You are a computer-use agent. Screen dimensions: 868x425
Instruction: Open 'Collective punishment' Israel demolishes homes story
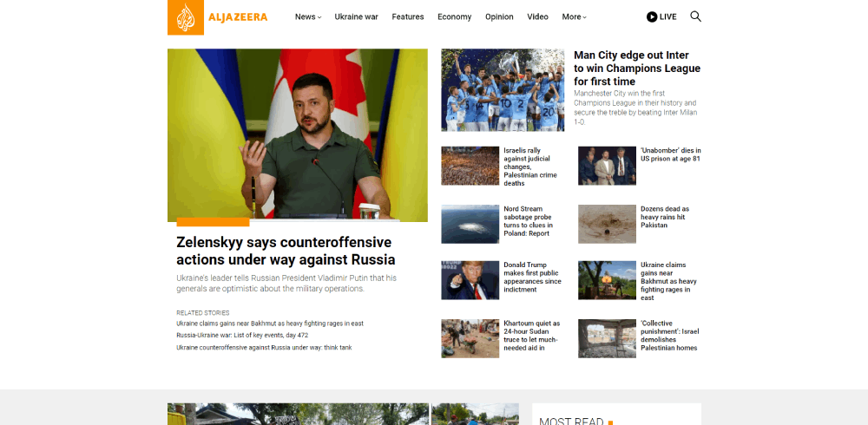[x=670, y=336]
